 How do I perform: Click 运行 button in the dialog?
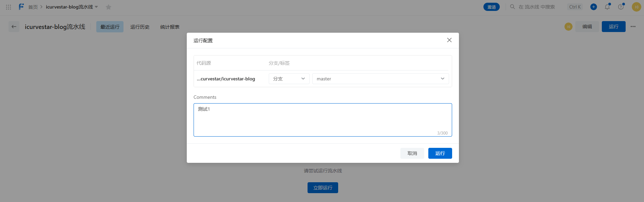point(440,153)
